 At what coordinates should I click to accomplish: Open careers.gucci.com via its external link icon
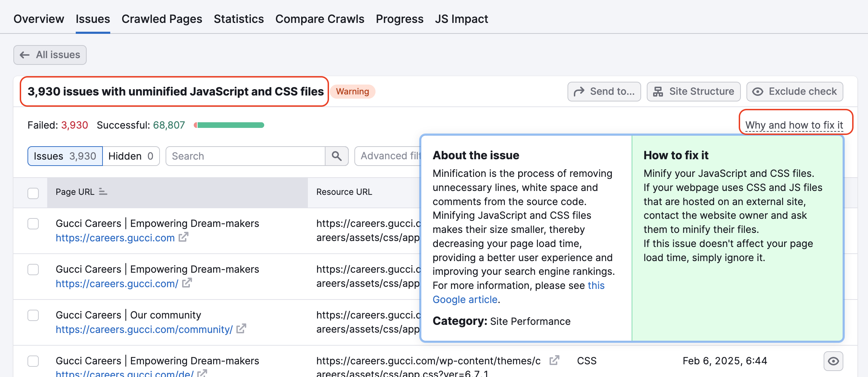click(x=183, y=237)
